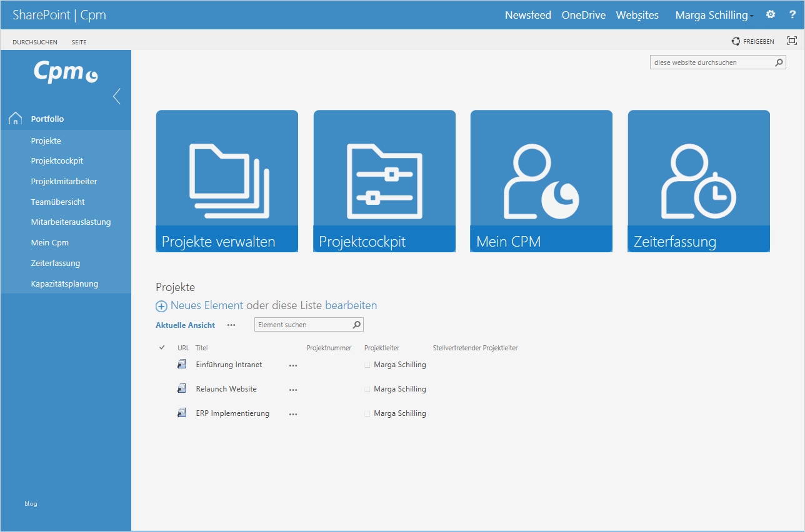
Task: Click presence box in ERP Implementierung row
Action: pos(367,413)
